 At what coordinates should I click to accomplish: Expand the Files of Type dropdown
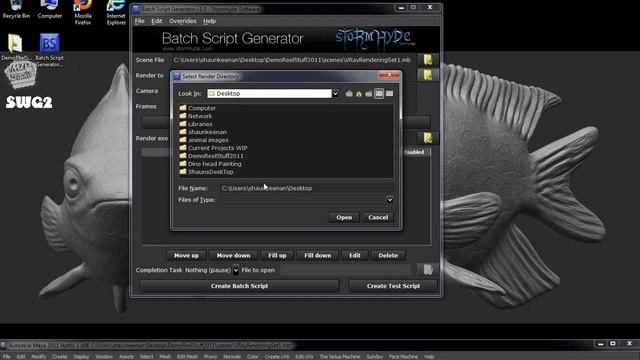click(x=390, y=200)
